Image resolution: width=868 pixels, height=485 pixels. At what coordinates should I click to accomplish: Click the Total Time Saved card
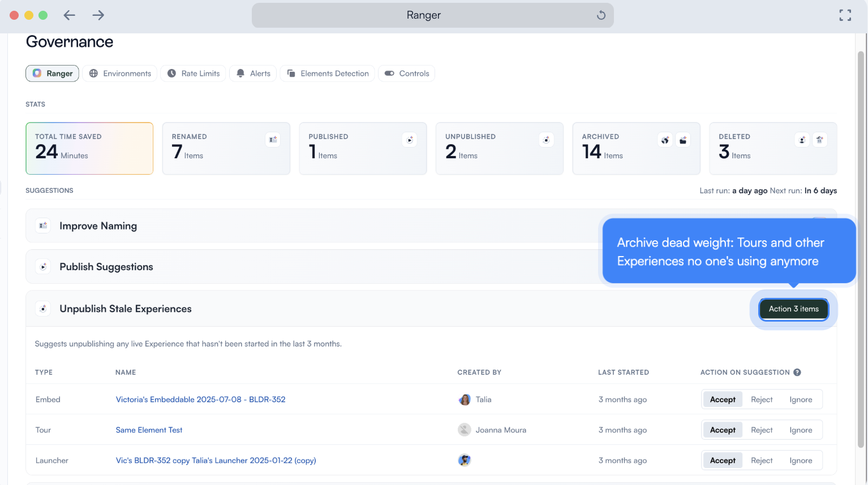click(x=89, y=149)
